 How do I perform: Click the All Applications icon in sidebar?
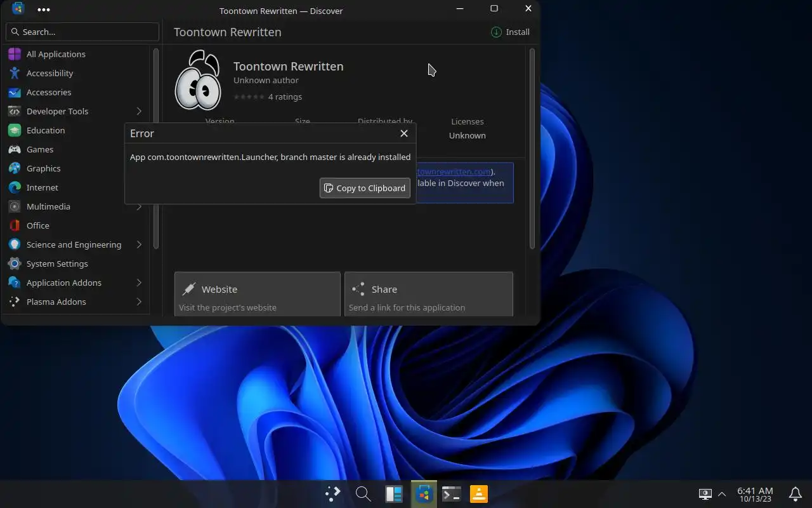15,54
